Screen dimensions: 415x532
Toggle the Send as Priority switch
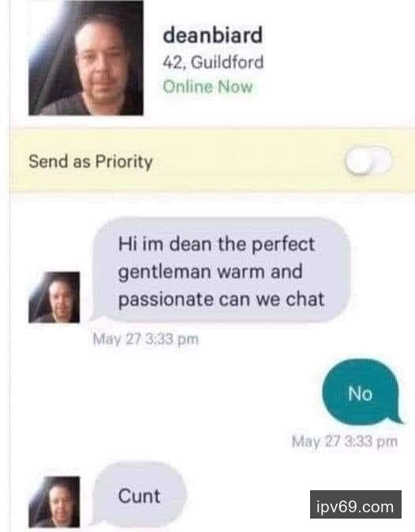pyautogui.click(x=368, y=161)
